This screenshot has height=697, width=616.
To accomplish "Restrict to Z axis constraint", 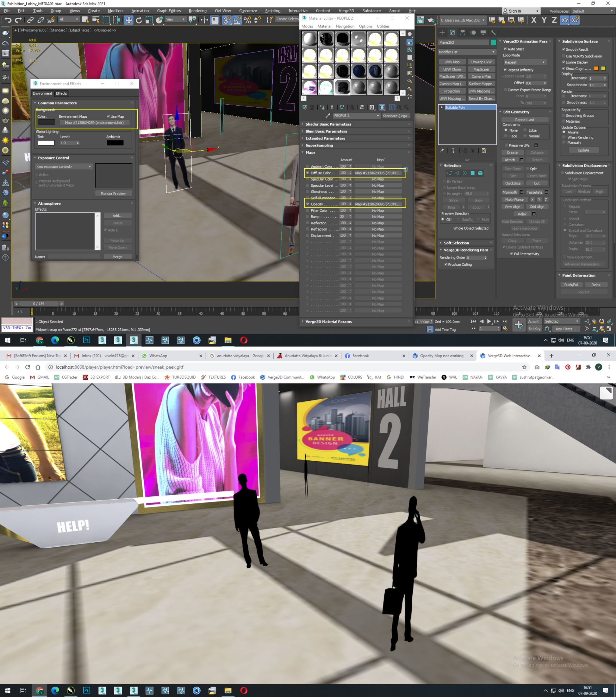I will (x=554, y=20).
